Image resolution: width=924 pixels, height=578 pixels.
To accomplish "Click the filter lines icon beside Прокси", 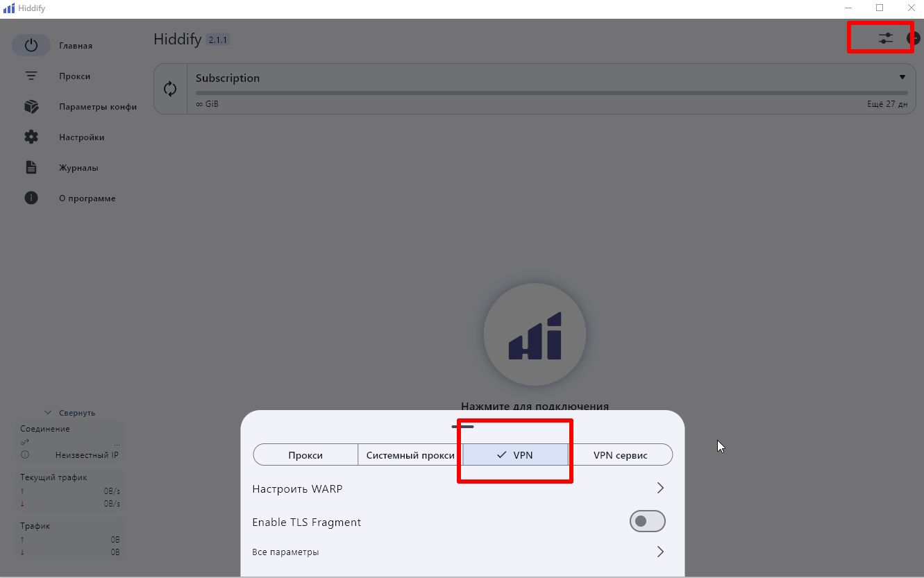I will (x=31, y=76).
